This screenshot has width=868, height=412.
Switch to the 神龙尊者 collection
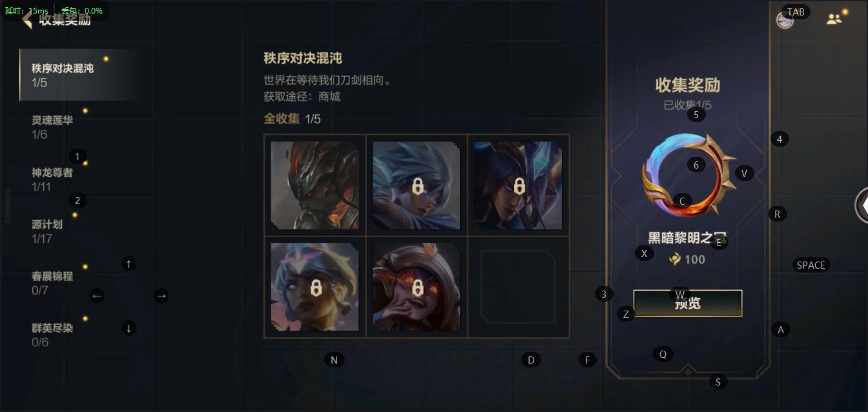[81, 180]
